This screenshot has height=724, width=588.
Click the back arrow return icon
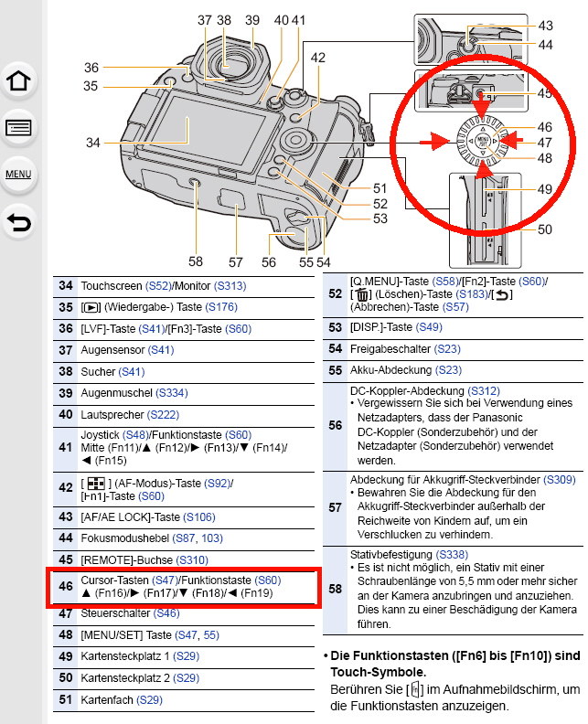[18, 220]
